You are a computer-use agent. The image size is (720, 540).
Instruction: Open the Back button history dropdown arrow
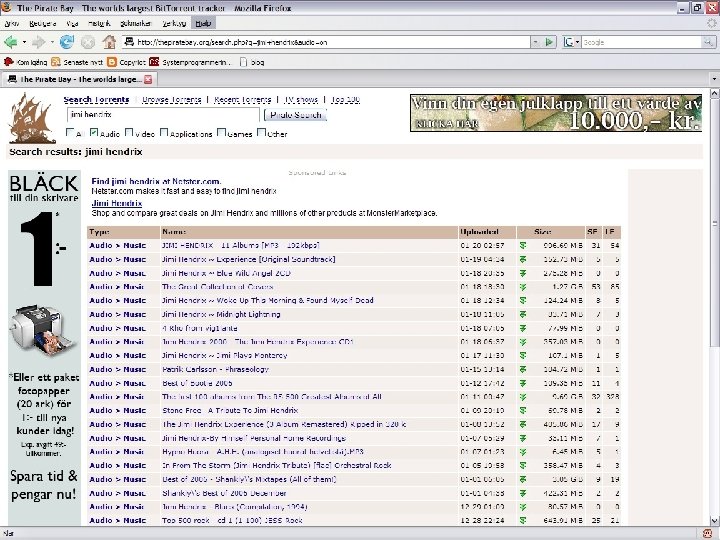pyautogui.click(x=24, y=42)
